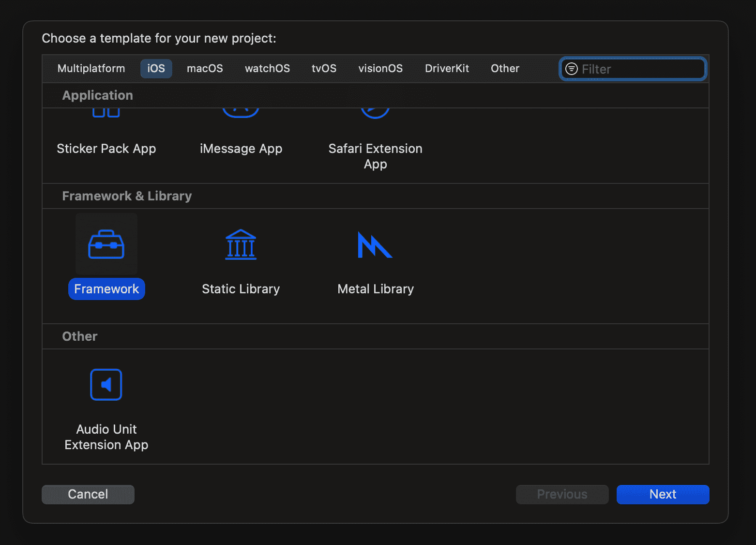Click the Next button
This screenshot has width=756, height=545.
coord(662,494)
